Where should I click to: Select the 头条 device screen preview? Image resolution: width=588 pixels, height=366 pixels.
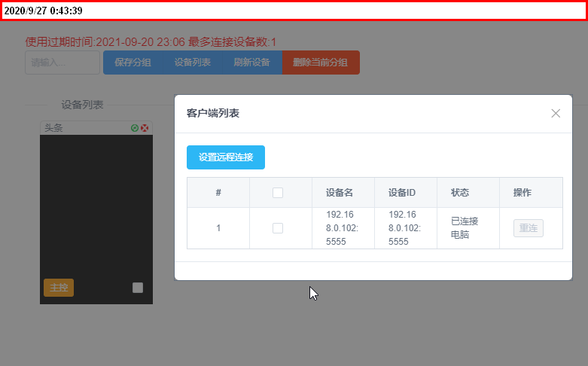coord(96,219)
